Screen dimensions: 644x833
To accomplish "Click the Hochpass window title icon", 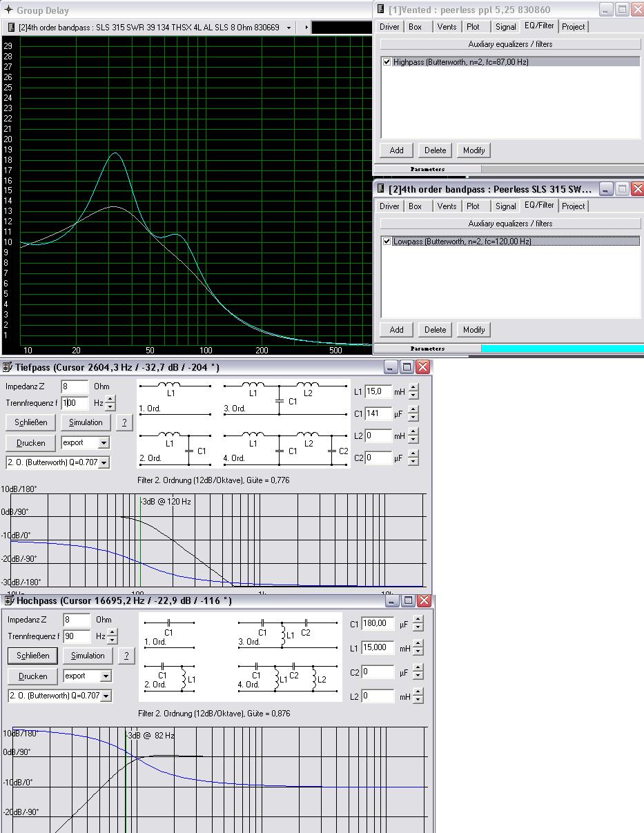I will click(x=9, y=600).
